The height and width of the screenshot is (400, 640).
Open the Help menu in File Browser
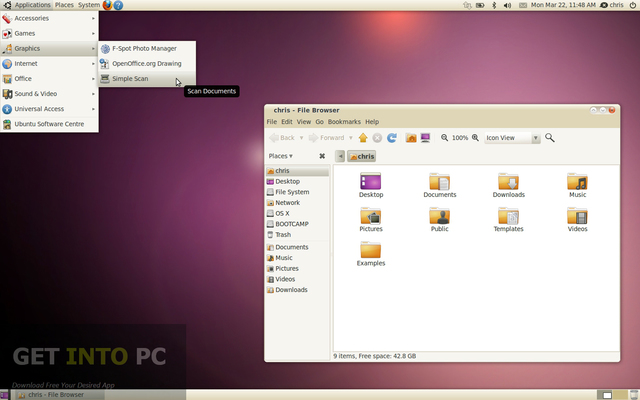pyautogui.click(x=372, y=122)
